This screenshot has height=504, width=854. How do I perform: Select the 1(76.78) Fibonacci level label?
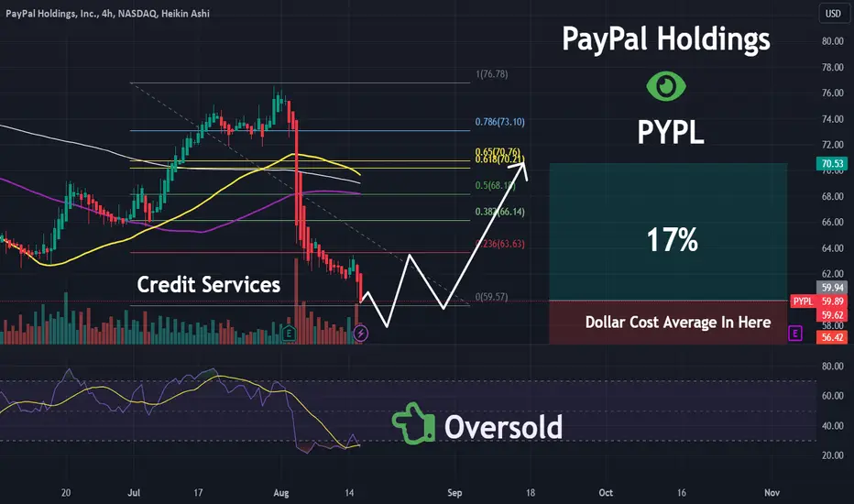coord(492,74)
